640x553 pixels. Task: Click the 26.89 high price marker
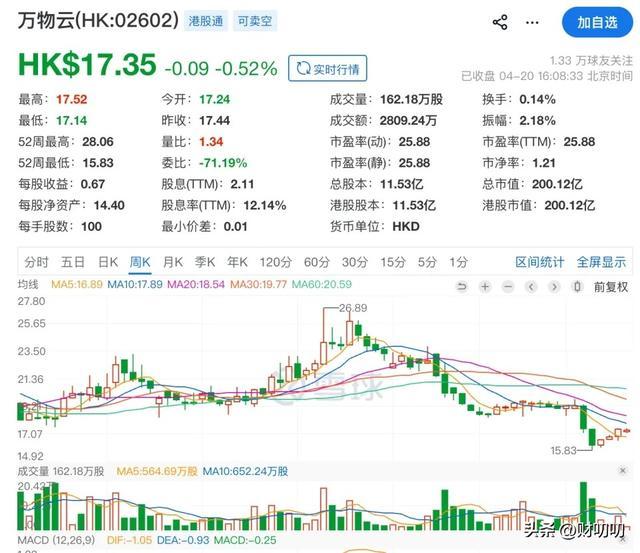353,308
